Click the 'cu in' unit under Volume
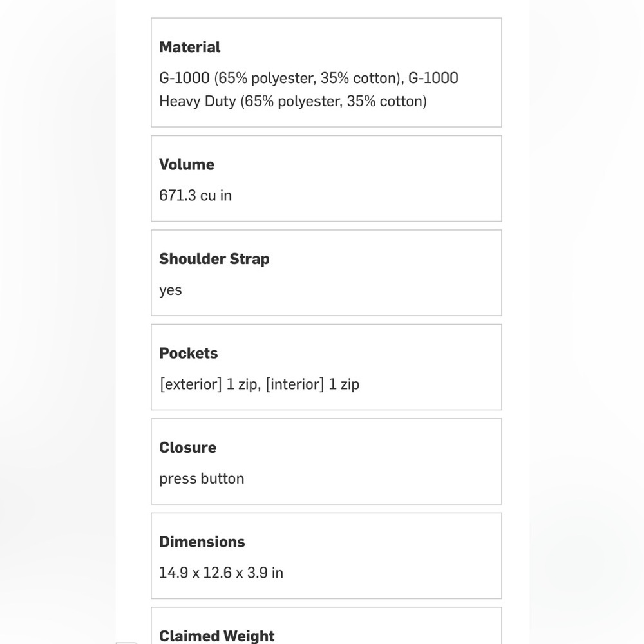This screenshot has height=644, width=644. tap(216, 195)
